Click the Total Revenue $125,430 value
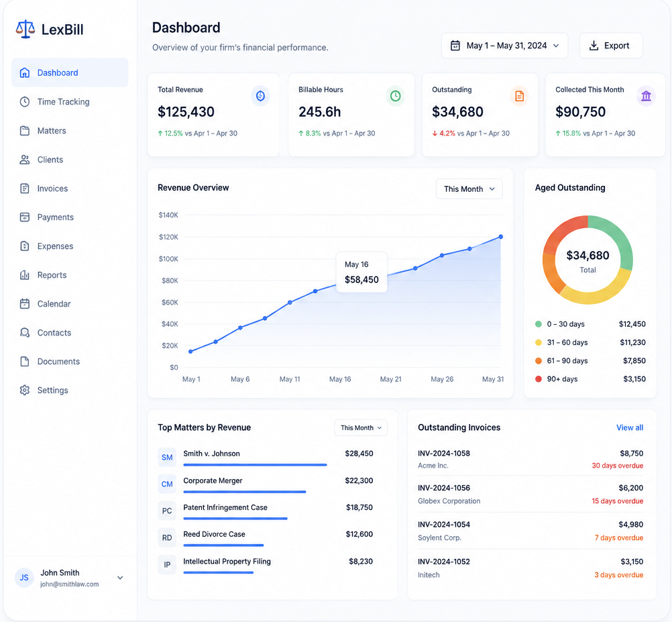This screenshot has height=622, width=672. pyautogui.click(x=186, y=112)
